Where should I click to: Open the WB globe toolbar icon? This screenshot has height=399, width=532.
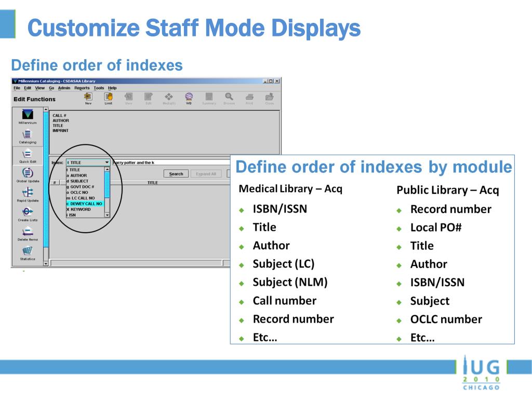(x=189, y=98)
